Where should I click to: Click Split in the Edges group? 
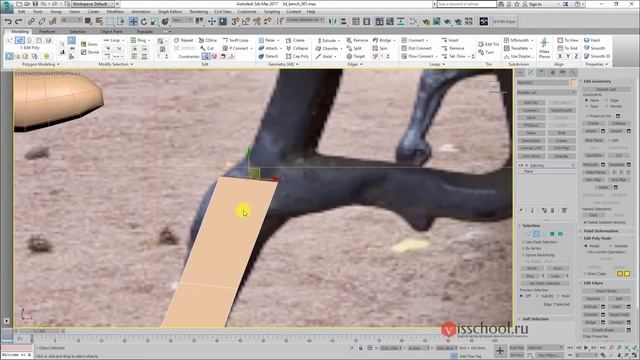point(354,48)
